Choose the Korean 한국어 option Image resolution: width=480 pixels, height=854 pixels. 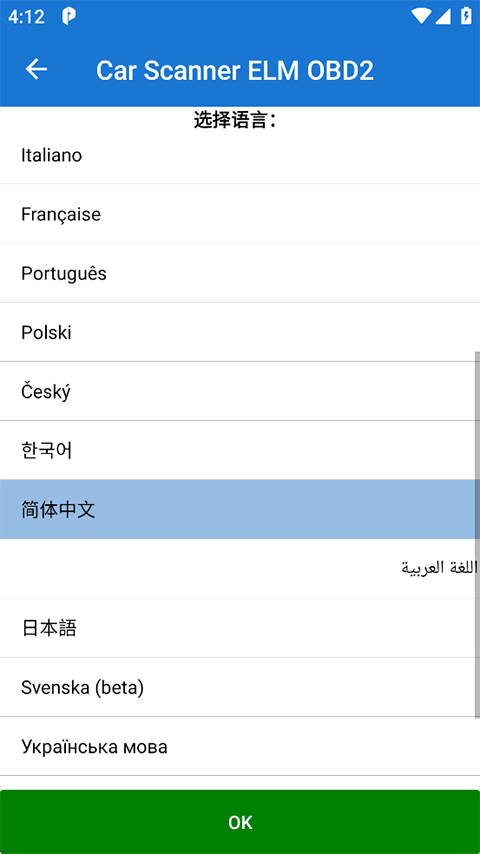[240, 450]
